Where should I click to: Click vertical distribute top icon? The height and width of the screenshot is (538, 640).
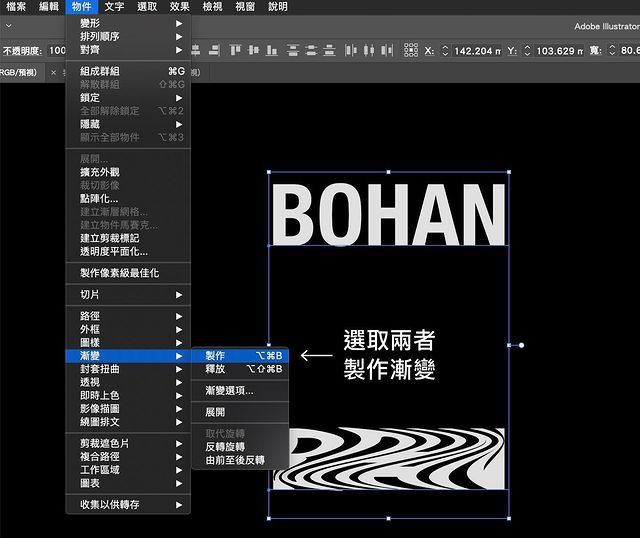pos(293,50)
